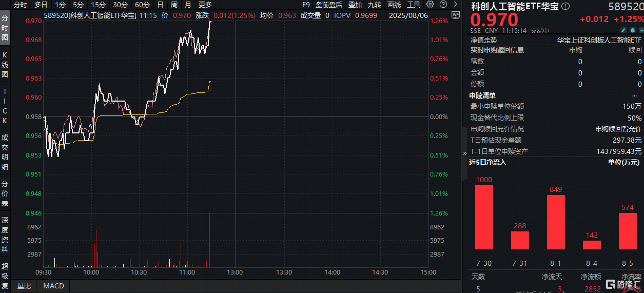Click the 净值走势 link

[x=484, y=40]
